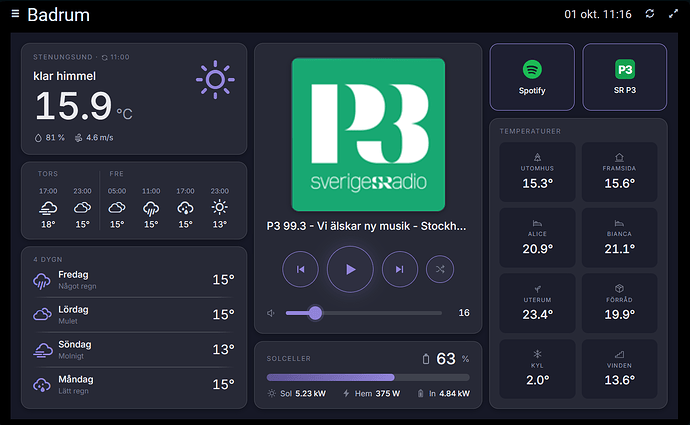Open the Måndag light rain forecast icon

(x=42, y=385)
